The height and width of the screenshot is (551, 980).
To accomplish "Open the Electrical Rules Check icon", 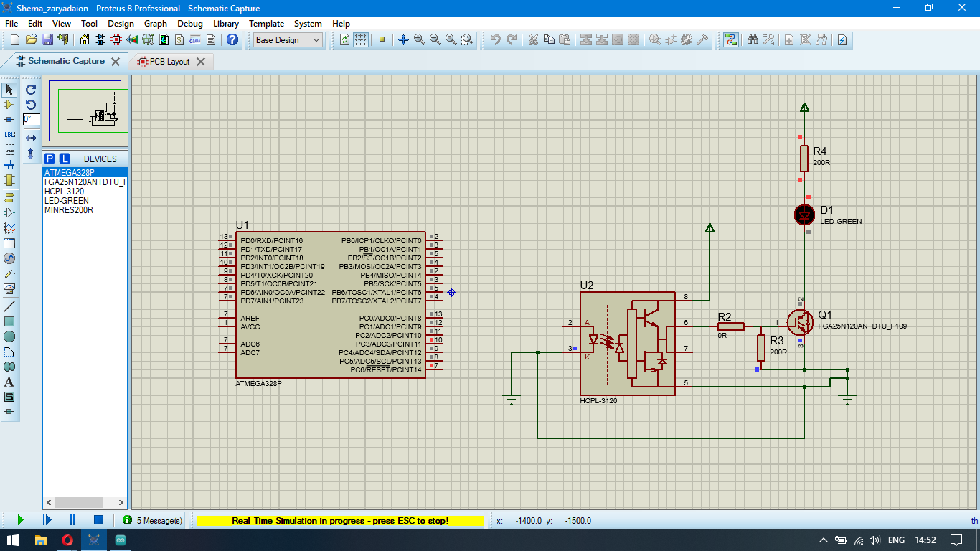I will [x=842, y=39].
